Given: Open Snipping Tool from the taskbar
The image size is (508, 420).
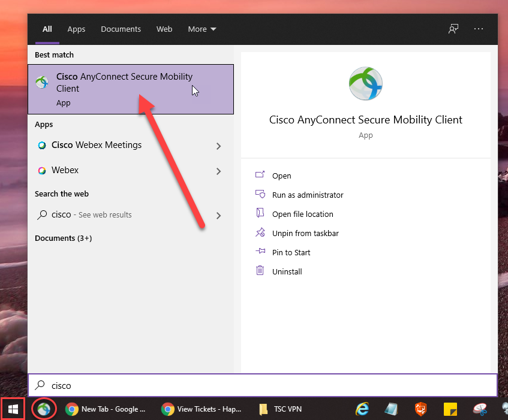Looking at the screenshot, I should click(480, 409).
